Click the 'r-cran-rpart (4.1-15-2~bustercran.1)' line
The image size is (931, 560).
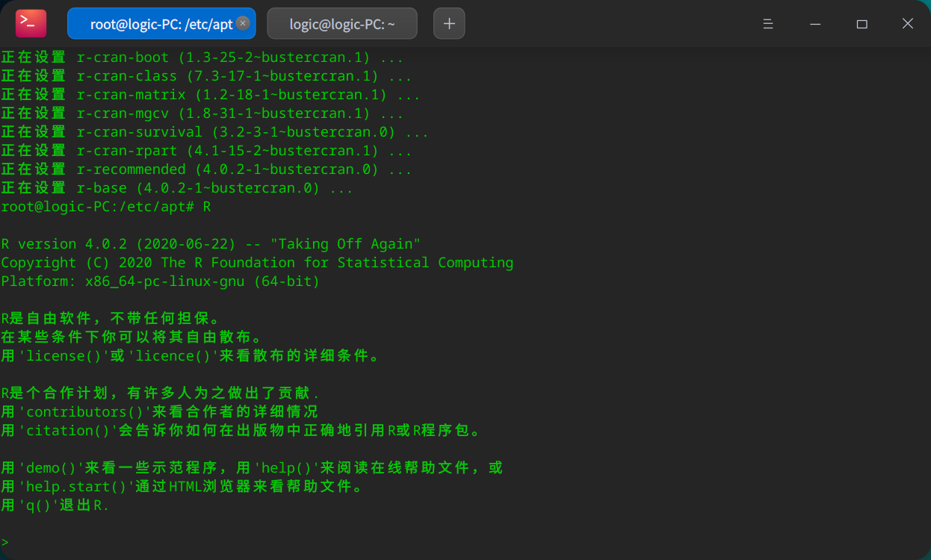206,151
